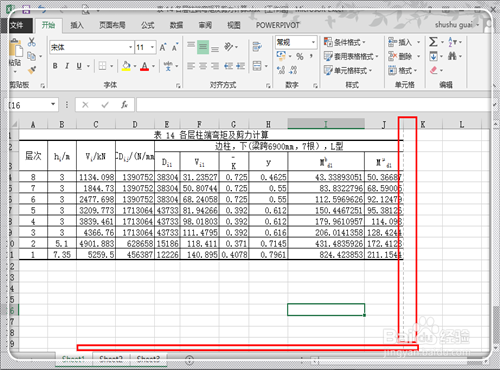Toggle the highlighted middle align button

coord(203,47)
